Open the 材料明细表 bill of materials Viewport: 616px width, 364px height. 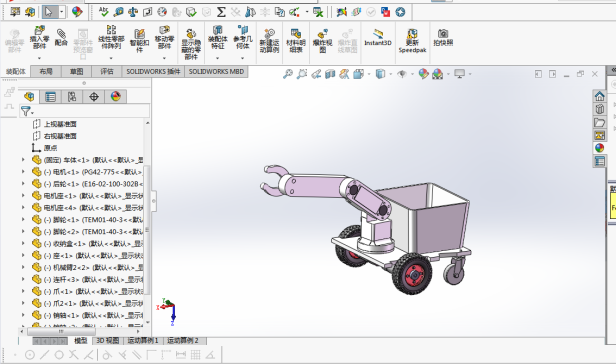pyautogui.click(x=296, y=41)
